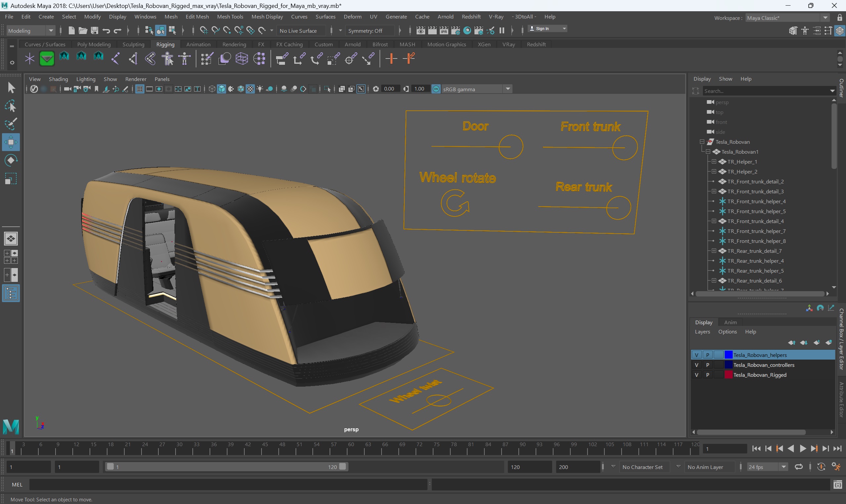Toggle smooth shade all in viewport
The width and height of the screenshot is (846, 504).
coord(222,89)
